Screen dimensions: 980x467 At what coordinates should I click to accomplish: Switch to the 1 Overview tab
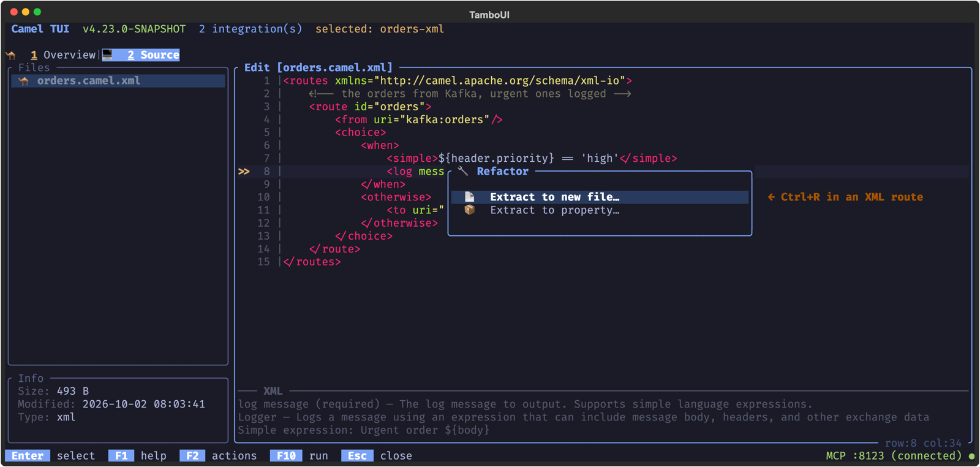point(63,55)
